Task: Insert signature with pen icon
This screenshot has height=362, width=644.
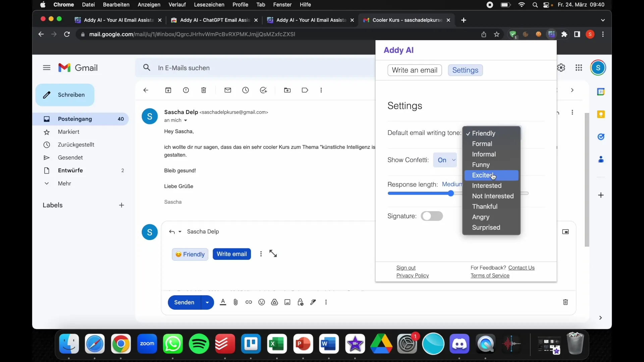Action: click(x=313, y=302)
